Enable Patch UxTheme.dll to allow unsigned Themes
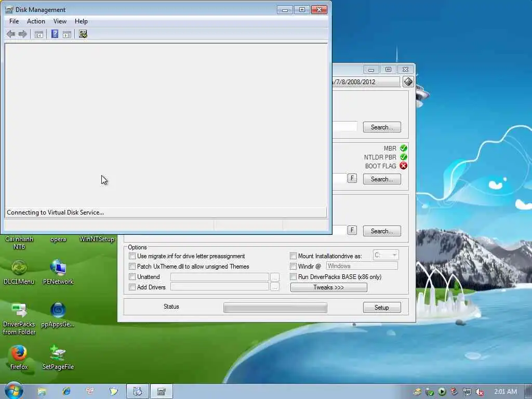 132,267
